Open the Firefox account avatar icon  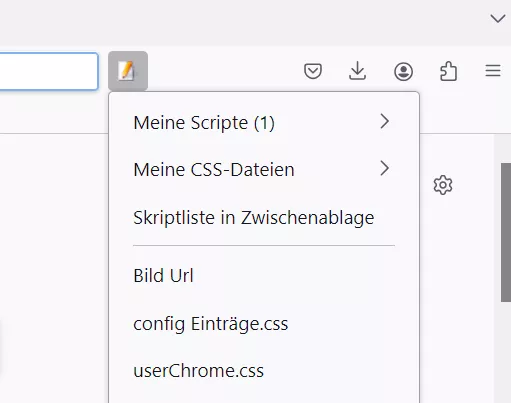pyautogui.click(x=403, y=71)
